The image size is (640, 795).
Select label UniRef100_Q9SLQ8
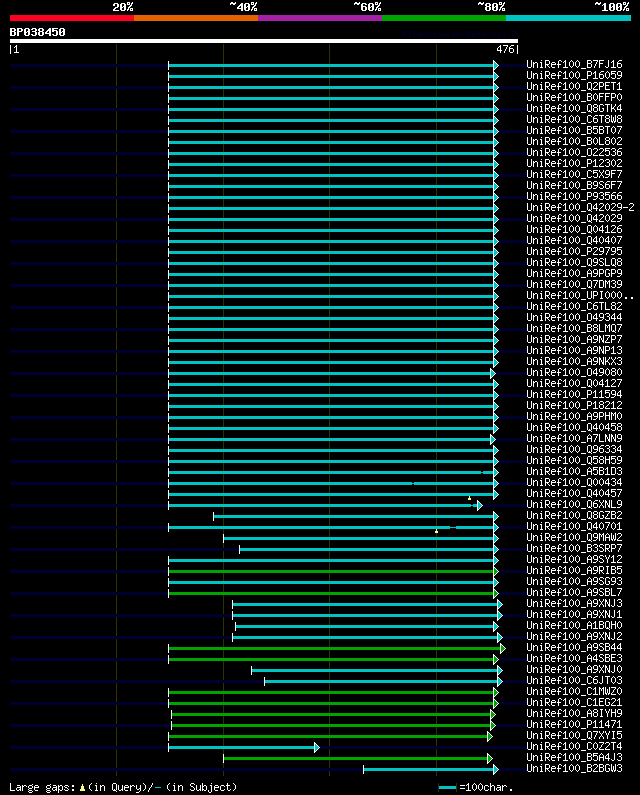click(574, 262)
